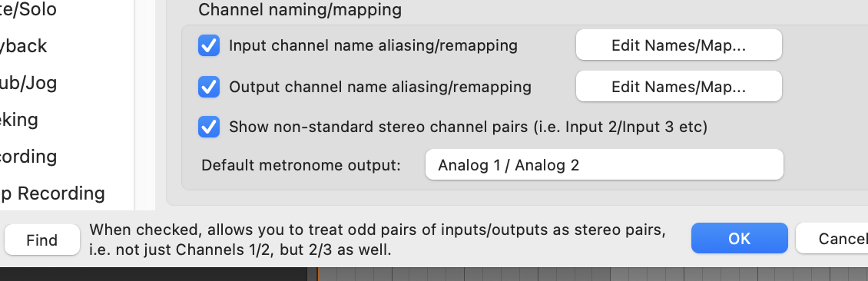Open Edit Names/Map for input channels
The width and height of the screenshot is (868, 281).
(679, 45)
